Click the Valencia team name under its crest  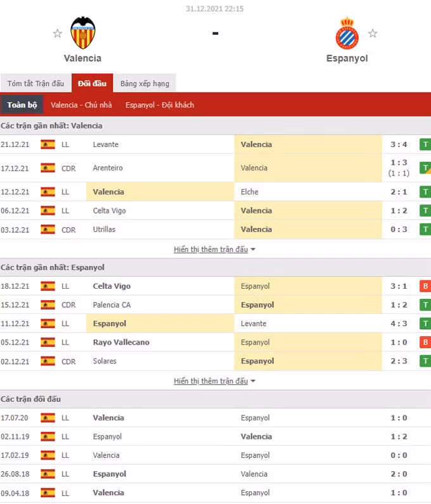[x=83, y=58]
